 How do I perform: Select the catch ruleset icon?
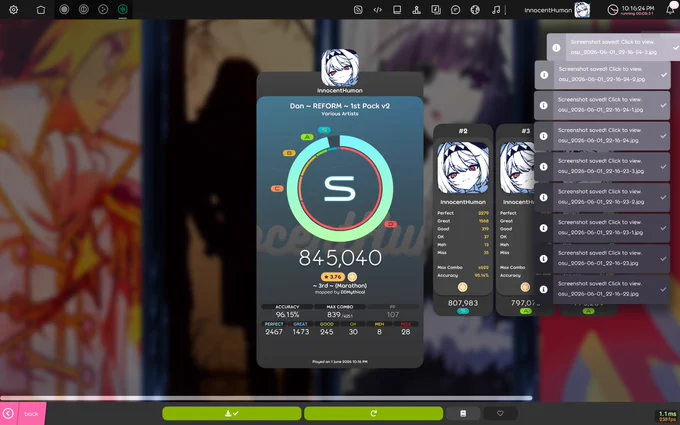103,9
